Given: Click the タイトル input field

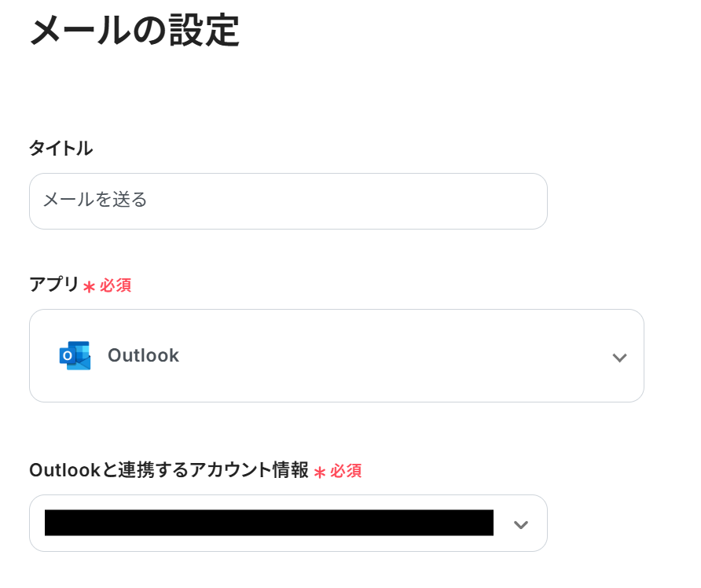Looking at the screenshot, I should point(288,201).
